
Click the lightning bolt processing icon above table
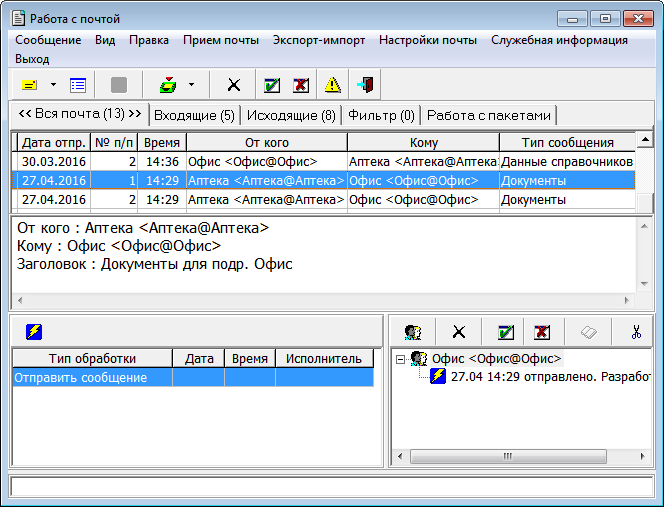pyautogui.click(x=33, y=332)
